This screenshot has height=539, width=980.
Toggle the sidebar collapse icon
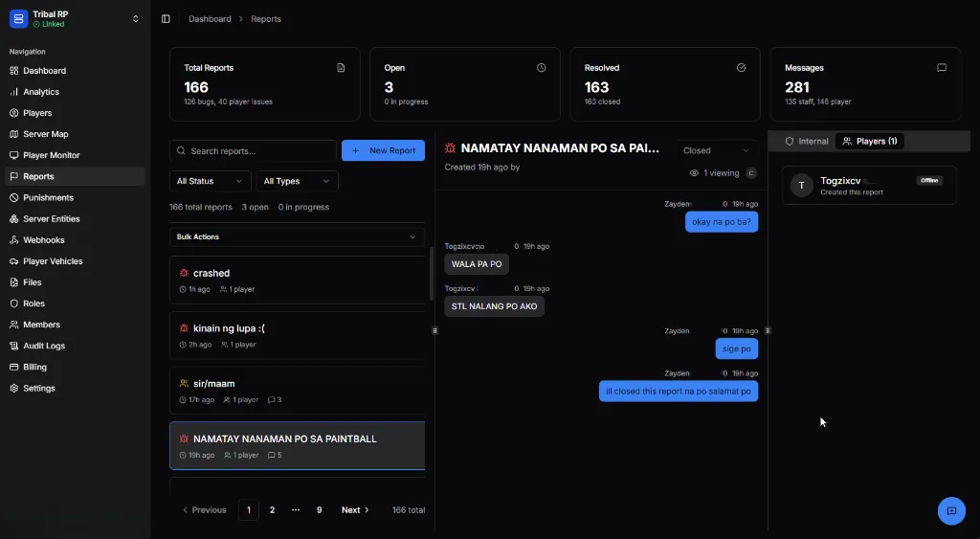click(x=166, y=19)
